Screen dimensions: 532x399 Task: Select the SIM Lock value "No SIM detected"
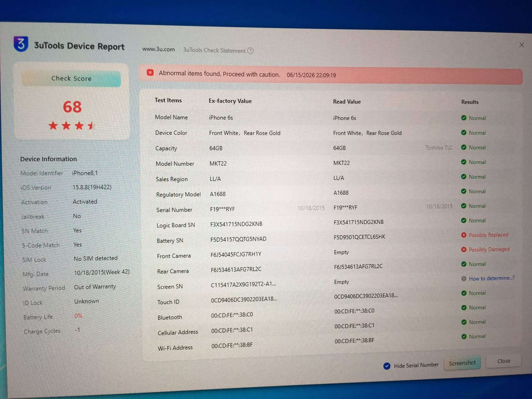click(x=96, y=258)
